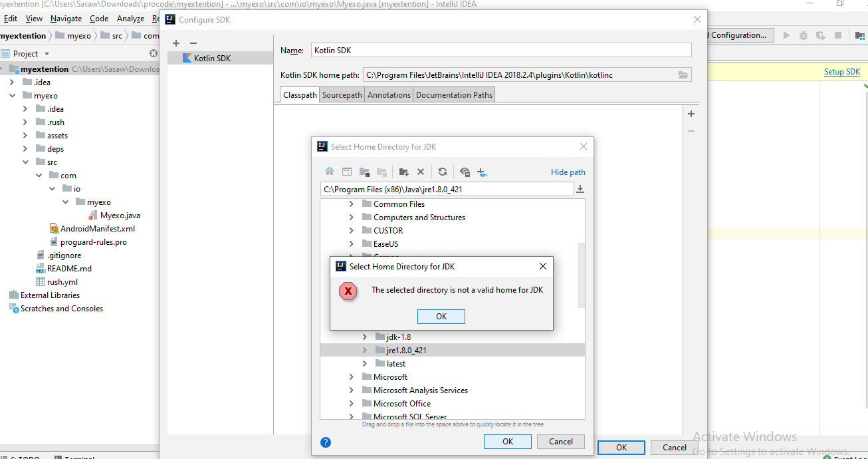Click the minus icon above the SDK list
This screenshot has width=868, height=459.
[x=193, y=43]
